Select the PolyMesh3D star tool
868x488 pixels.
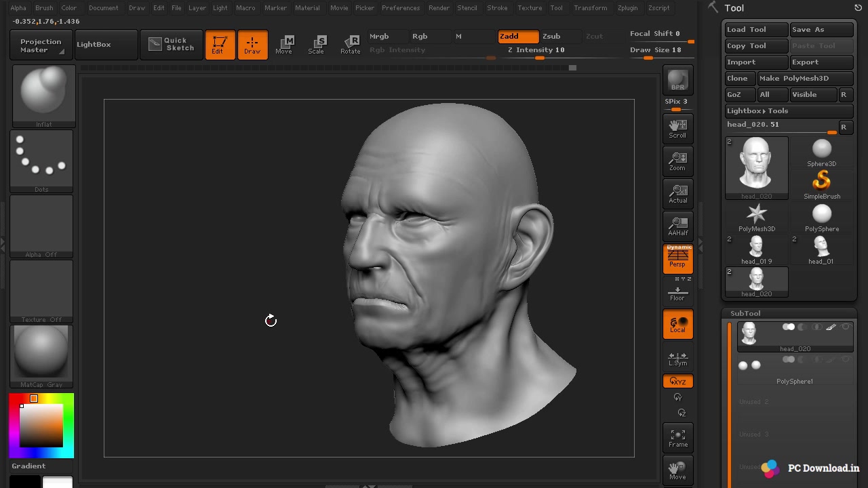(756, 217)
